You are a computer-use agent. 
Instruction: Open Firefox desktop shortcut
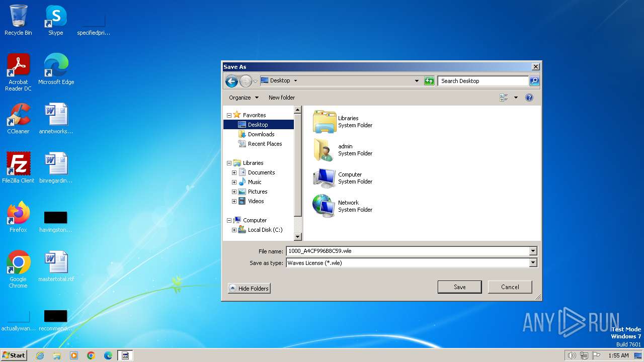[x=18, y=217]
